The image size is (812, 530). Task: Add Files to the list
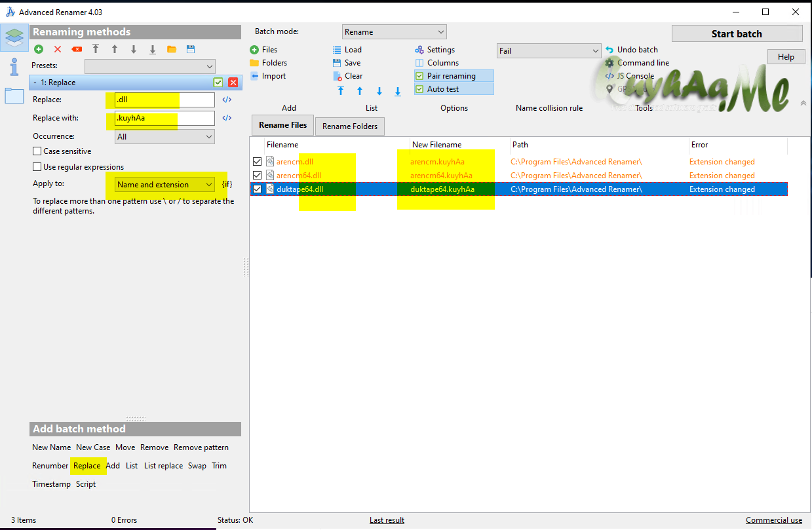(264, 50)
